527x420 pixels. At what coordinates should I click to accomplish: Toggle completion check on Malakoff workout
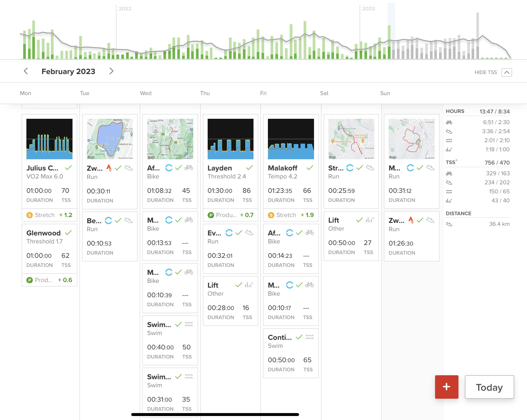(x=310, y=168)
